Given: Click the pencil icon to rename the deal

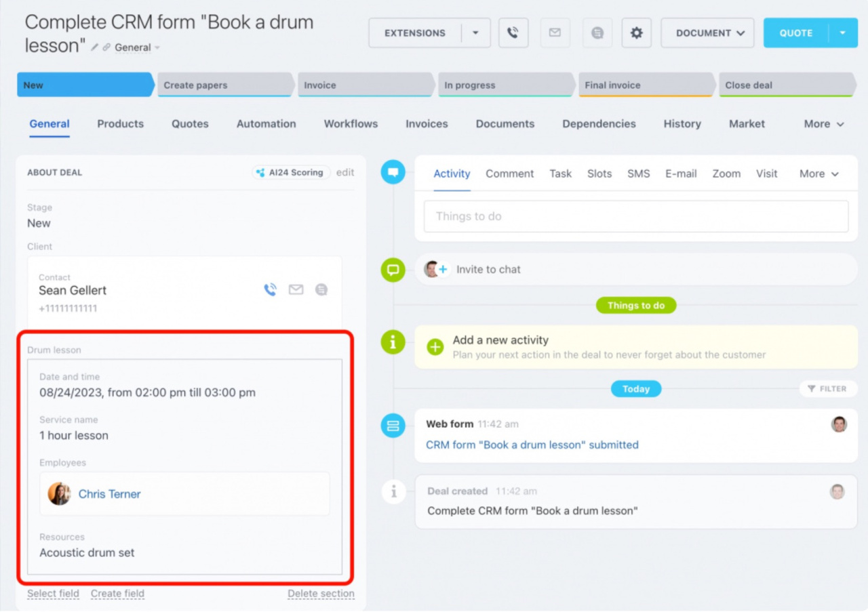Looking at the screenshot, I should pyautogui.click(x=95, y=47).
